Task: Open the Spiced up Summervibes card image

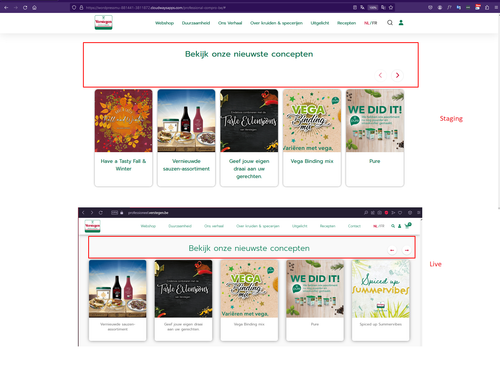Action: (x=380, y=289)
